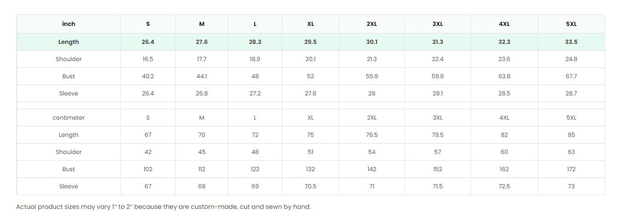644x221 pixels.
Task: Click the "inch" header cell
Action: point(69,24)
